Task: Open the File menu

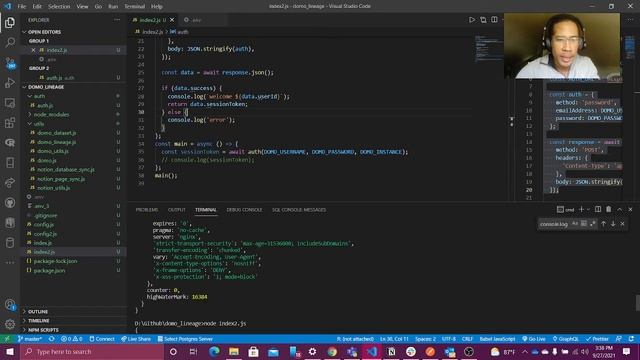Action: (x=22, y=7)
